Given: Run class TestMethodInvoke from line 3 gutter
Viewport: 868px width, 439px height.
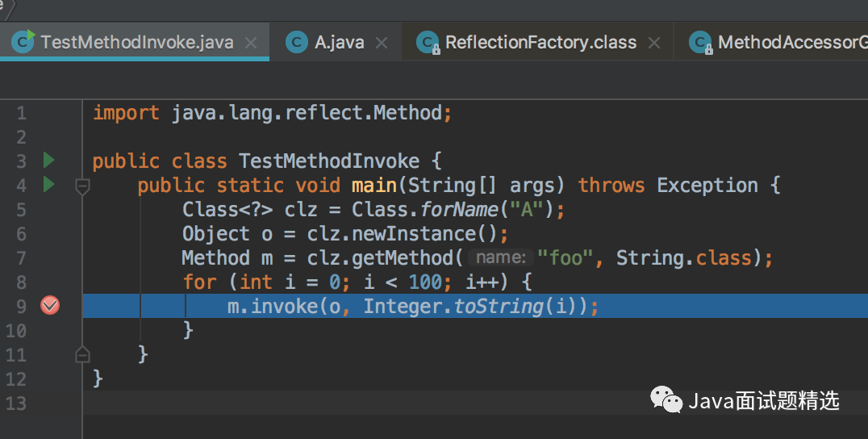Looking at the screenshot, I should click(x=49, y=161).
